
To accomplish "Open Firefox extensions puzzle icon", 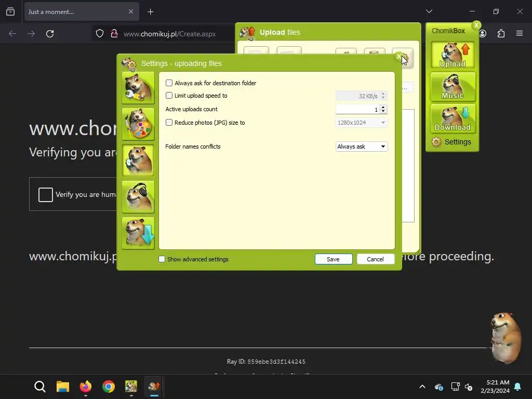I will click(501, 34).
